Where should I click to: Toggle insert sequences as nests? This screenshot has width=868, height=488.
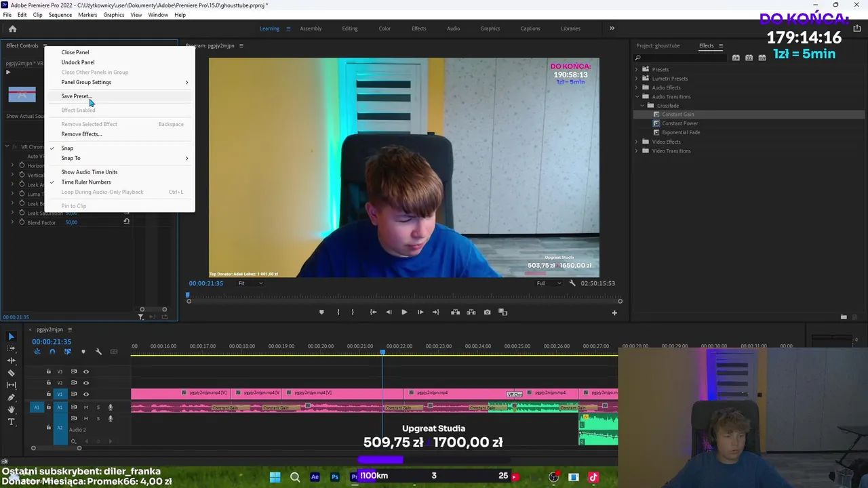tap(37, 352)
